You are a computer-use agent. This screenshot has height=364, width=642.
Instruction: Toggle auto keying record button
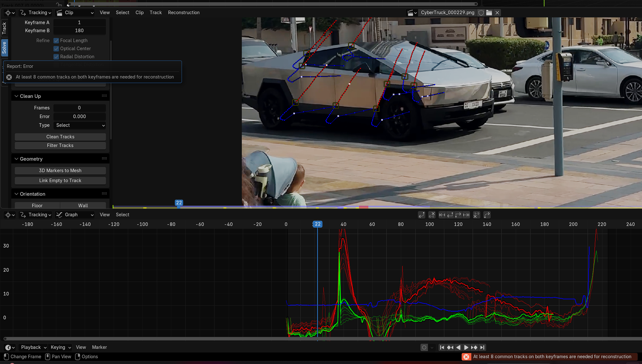pyautogui.click(x=424, y=348)
